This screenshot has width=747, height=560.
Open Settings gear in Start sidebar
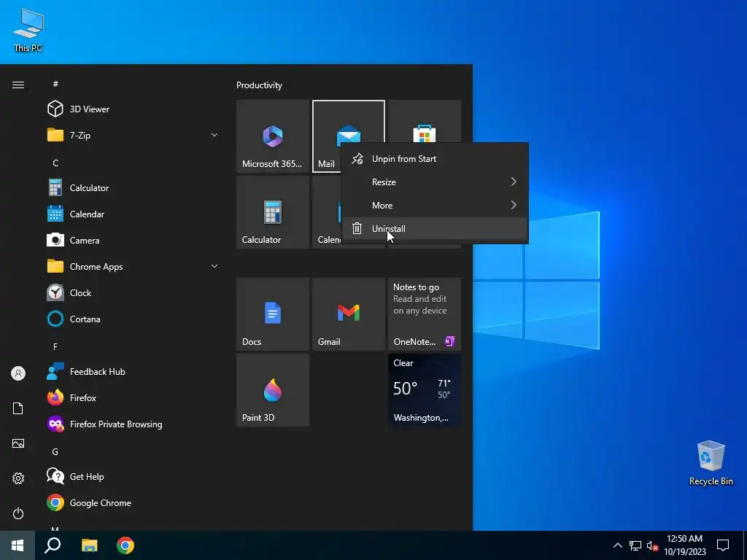[18, 478]
